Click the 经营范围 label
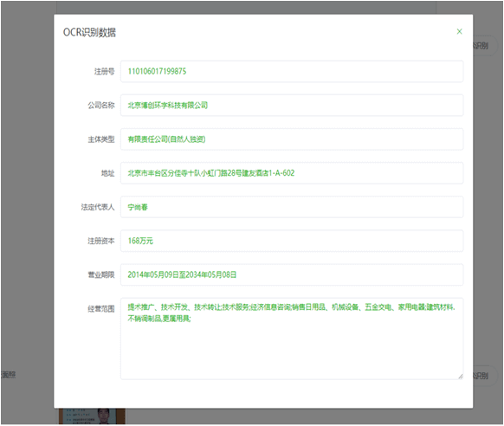 coord(101,309)
